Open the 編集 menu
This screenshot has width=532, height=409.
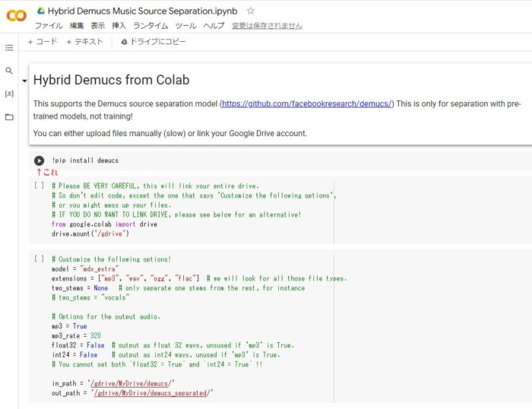pos(77,26)
